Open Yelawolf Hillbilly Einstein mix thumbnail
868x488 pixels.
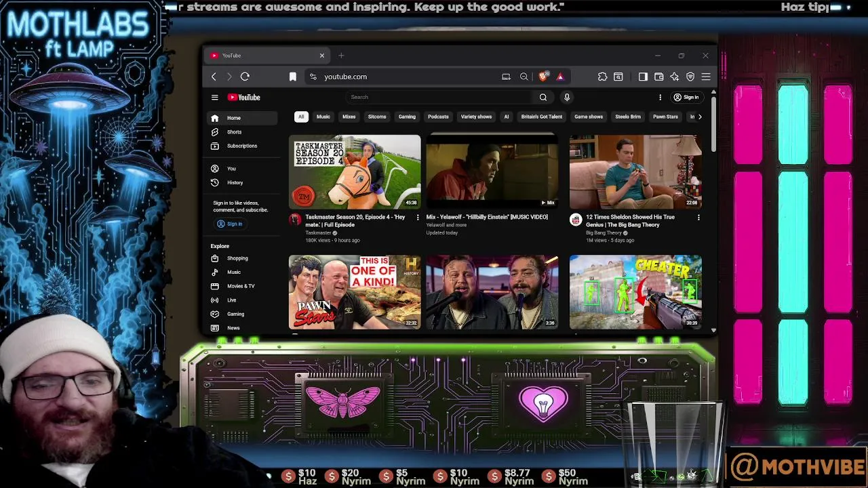pos(492,171)
